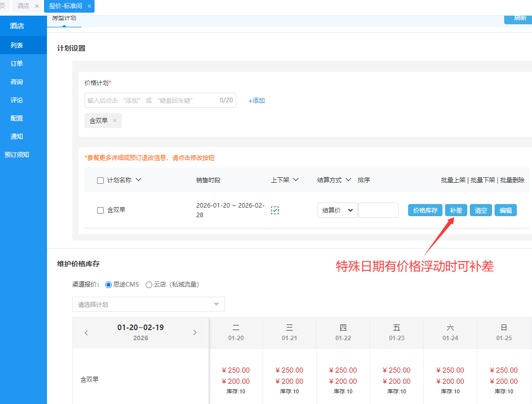This screenshot has width=532, height=404.
Task: Select the 云店 (私域流量) radio option
Action: 149,285
